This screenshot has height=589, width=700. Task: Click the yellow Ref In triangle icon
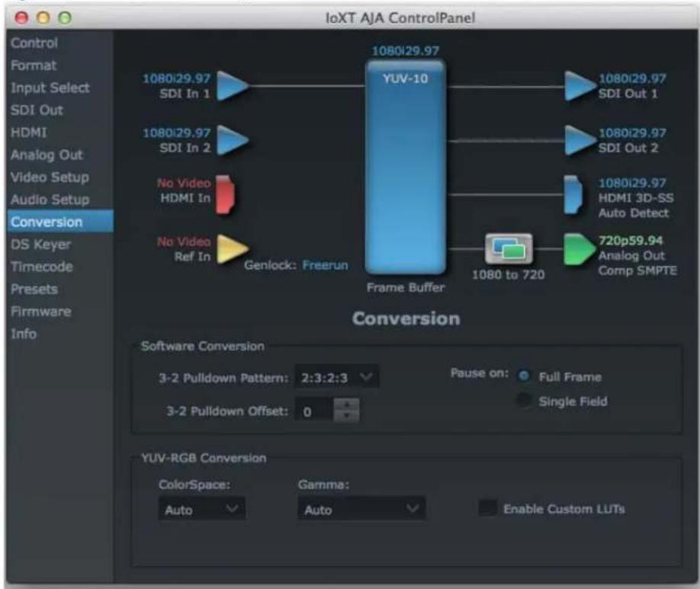pos(232,248)
